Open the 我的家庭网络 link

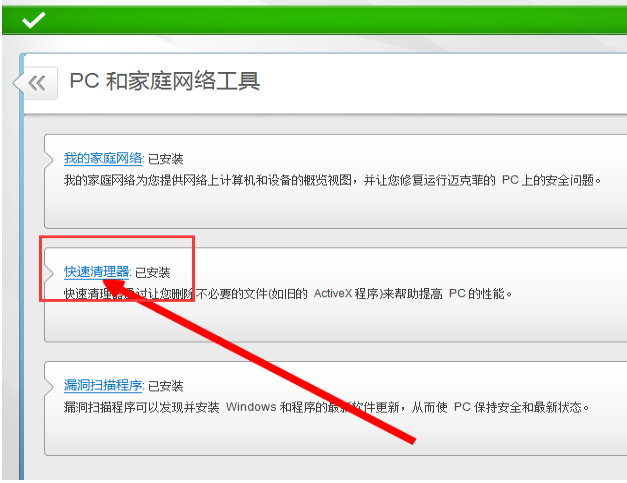[104, 158]
